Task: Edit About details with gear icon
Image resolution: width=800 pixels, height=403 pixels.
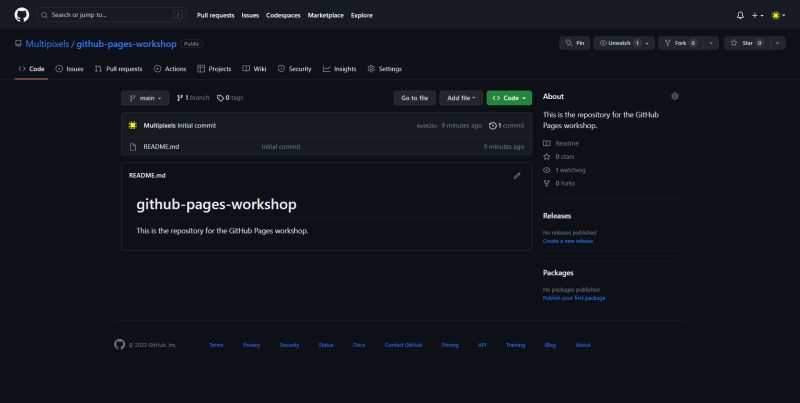Action: click(x=674, y=96)
